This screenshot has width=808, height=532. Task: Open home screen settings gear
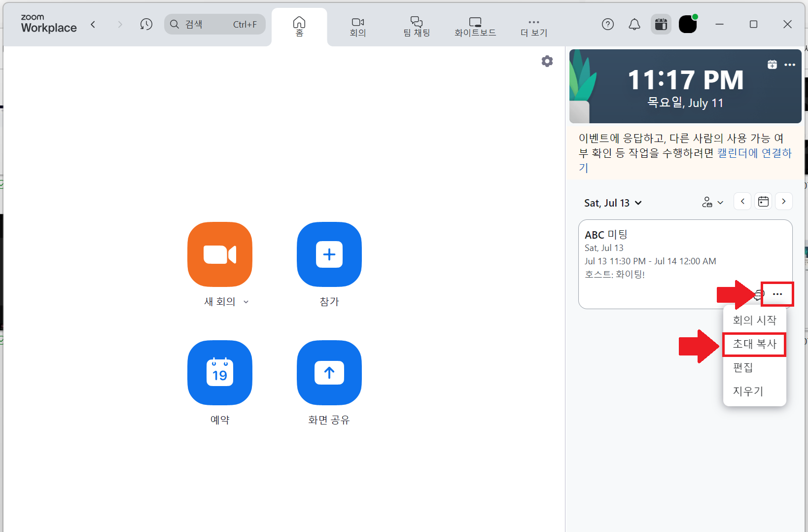click(x=547, y=61)
